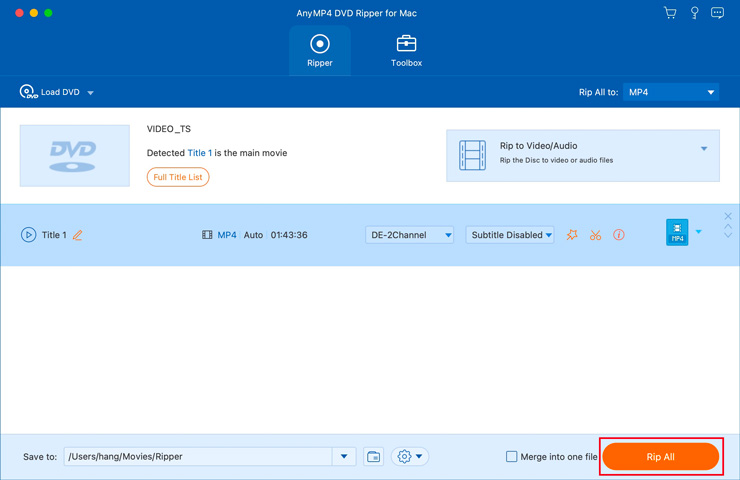Click the Save to path field

[x=198, y=457]
